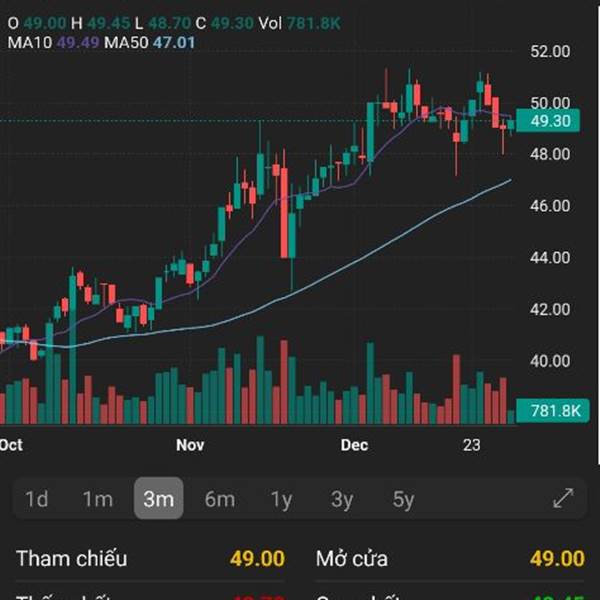
Task: Tap the Close value 49.30 in the header
Action: tap(232, 23)
